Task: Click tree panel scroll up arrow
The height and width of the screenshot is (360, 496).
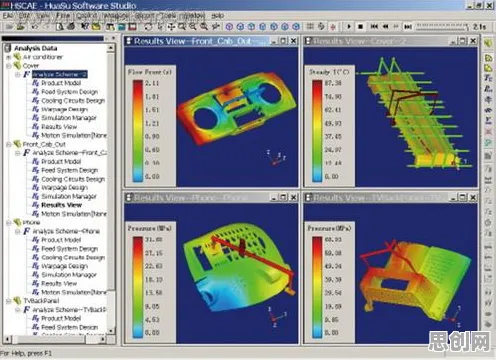Action: coord(111,48)
